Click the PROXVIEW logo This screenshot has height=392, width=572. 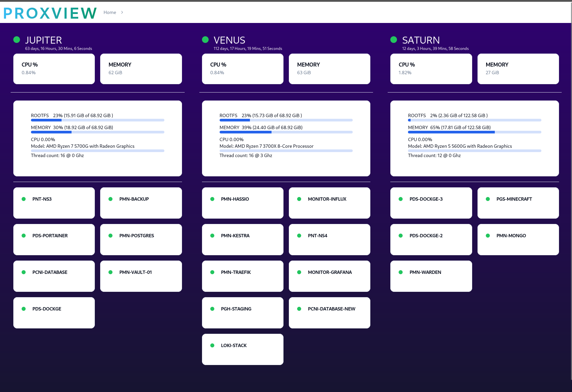tap(50, 13)
